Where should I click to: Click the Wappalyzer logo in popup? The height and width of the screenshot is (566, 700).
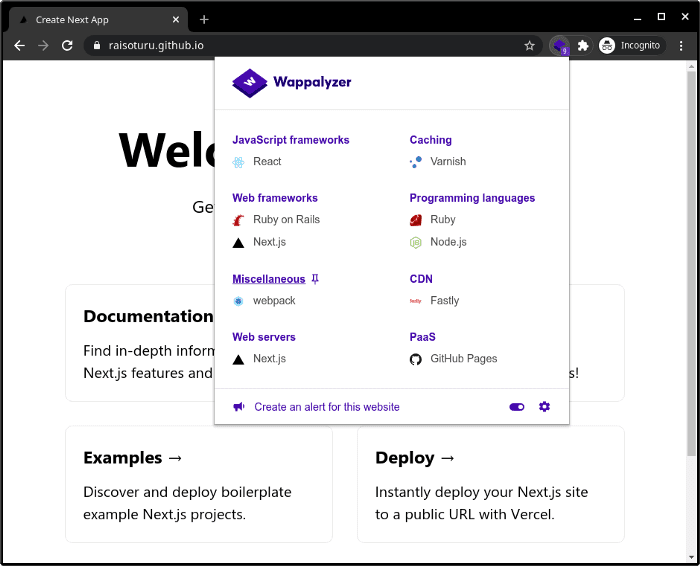point(292,83)
